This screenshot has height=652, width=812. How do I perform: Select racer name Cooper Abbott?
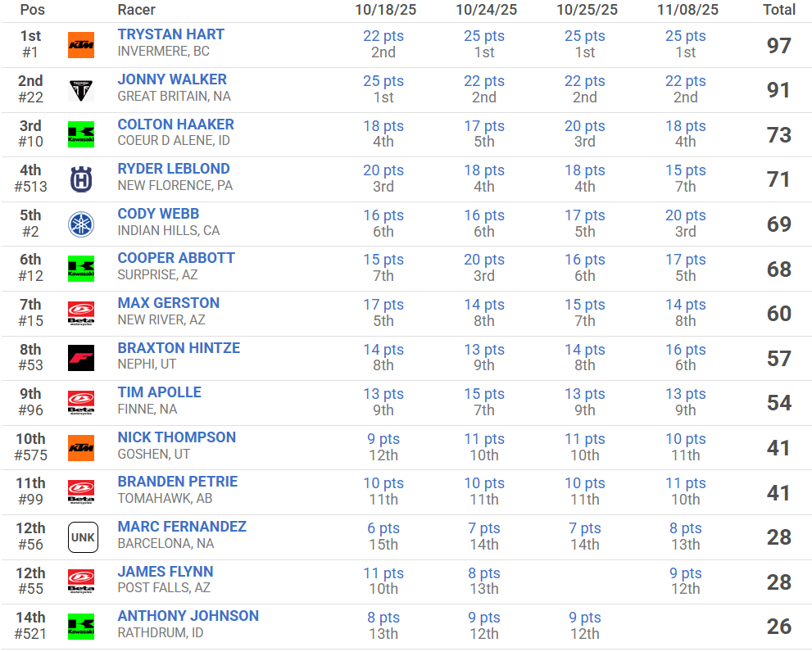coord(176,258)
